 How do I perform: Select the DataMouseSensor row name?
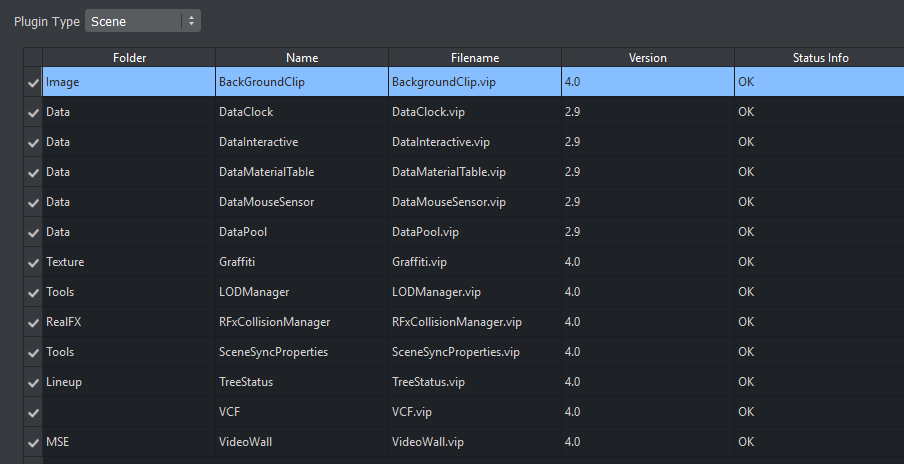[266, 202]
